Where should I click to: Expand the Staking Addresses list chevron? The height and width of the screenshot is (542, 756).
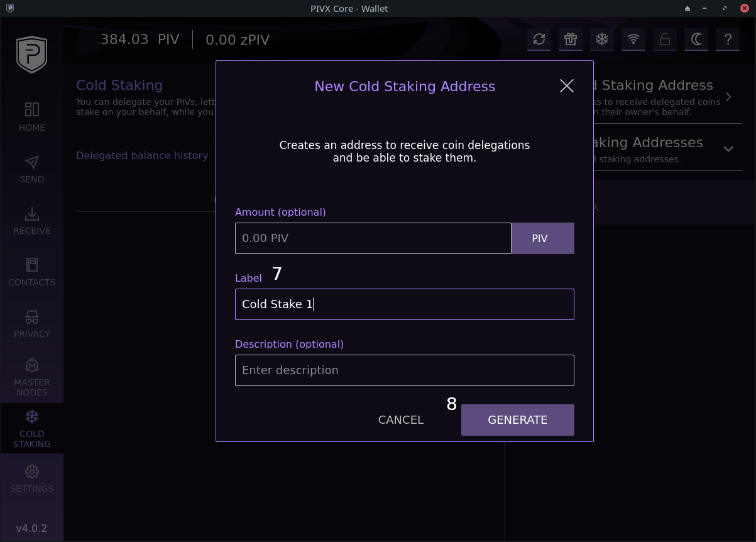[x=728, y=149]
